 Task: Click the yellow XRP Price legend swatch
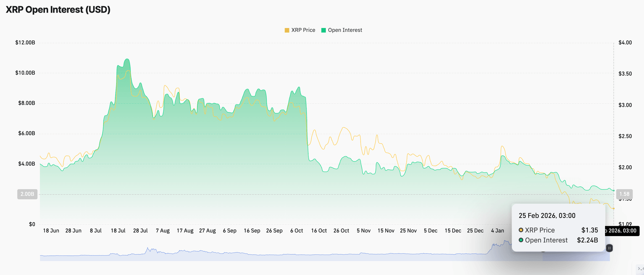pyautogui.click(x=287, y=30)
